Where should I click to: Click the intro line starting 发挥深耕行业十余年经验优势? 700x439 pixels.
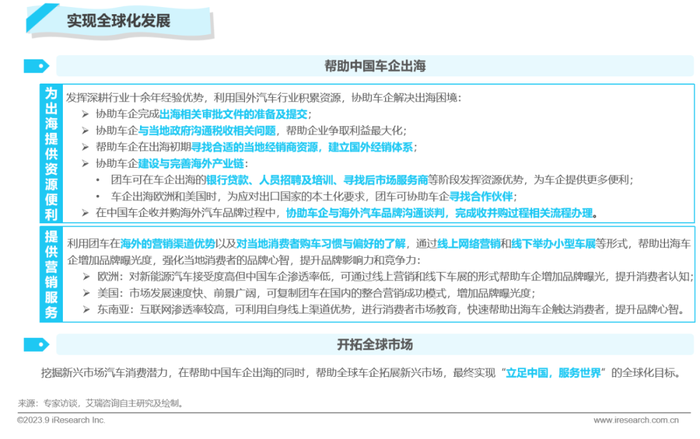tap(263, 97)
